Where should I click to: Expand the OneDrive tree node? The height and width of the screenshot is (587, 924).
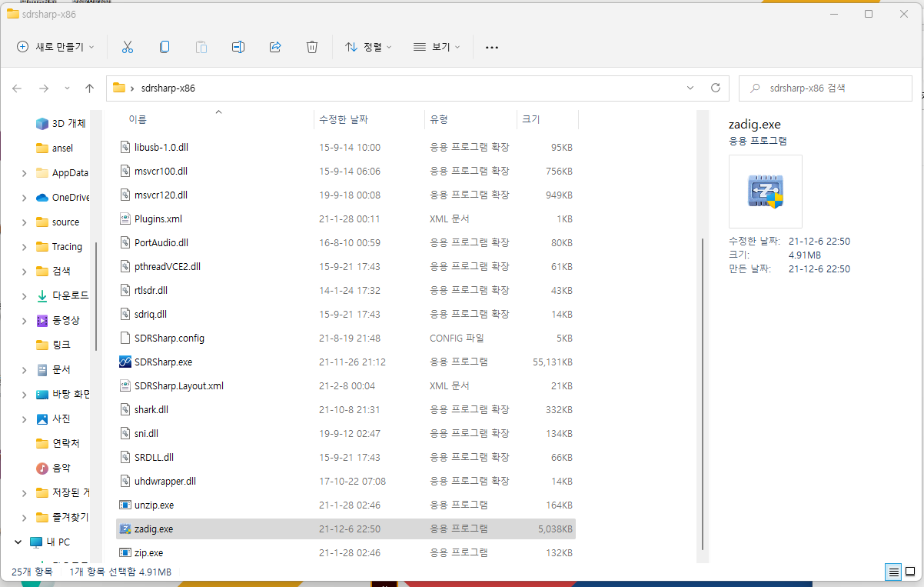click(25, 198)
